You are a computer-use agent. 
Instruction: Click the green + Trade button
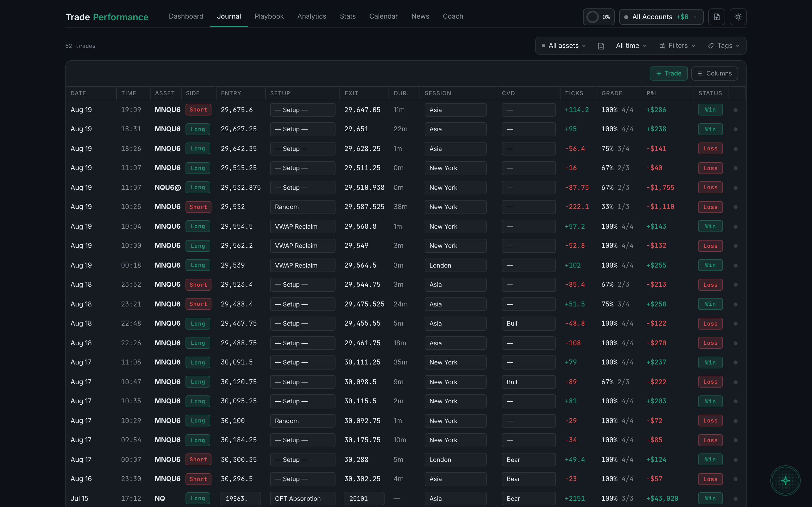tap(668, 74)
